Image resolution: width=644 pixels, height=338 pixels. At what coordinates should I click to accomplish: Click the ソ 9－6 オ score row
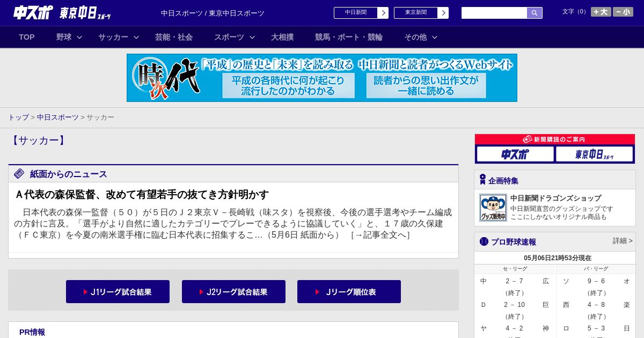click(x=596, y=281)
